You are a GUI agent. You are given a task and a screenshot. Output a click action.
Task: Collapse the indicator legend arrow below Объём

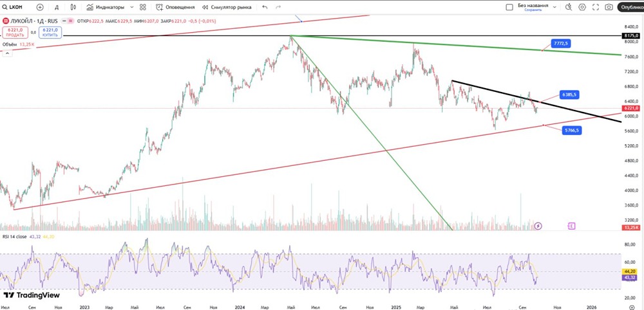[6, 54]
